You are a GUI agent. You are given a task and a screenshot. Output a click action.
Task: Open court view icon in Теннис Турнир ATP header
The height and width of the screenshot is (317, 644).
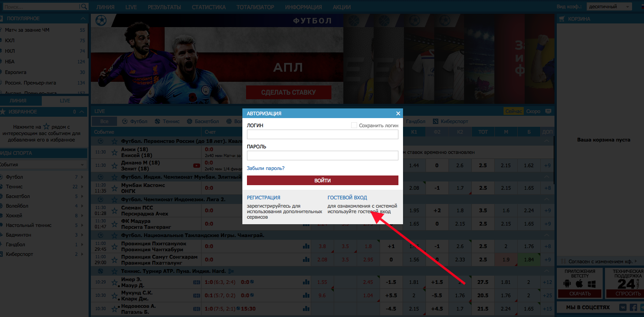(231, 271)
